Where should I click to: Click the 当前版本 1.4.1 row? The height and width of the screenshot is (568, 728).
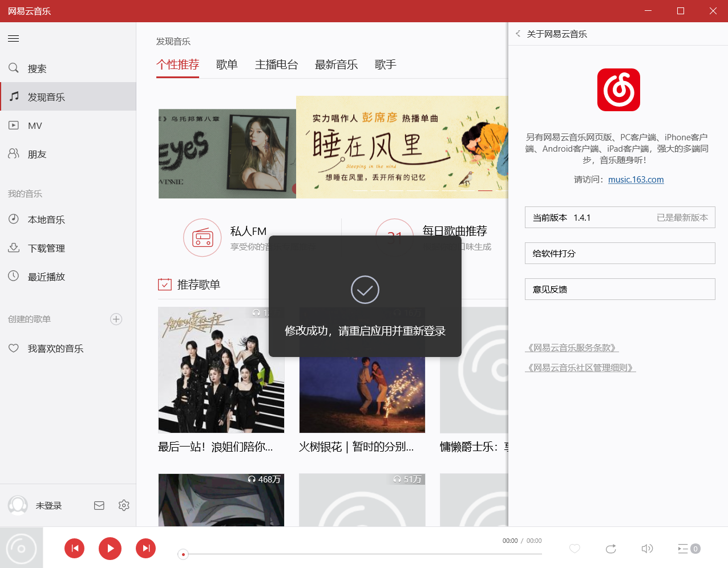(x=620, y=217)
